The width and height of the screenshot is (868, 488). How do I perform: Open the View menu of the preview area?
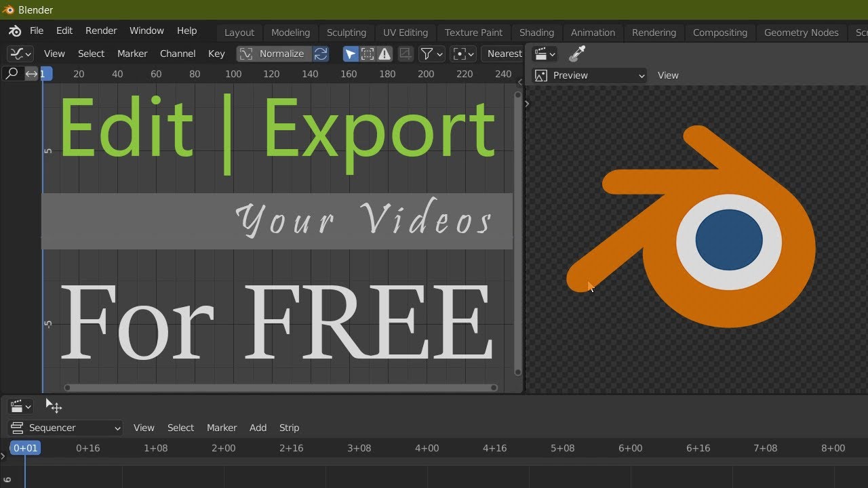(668, 75)
